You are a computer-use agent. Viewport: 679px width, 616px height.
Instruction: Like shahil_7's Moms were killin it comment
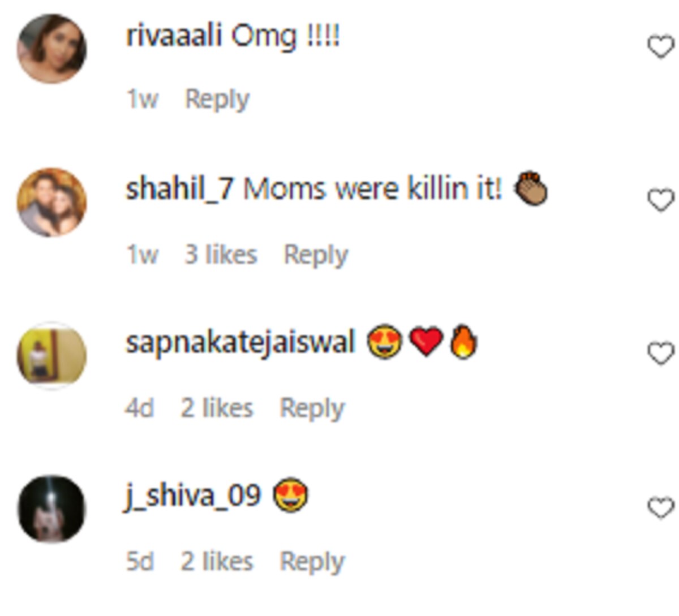[x=660, y=201]
